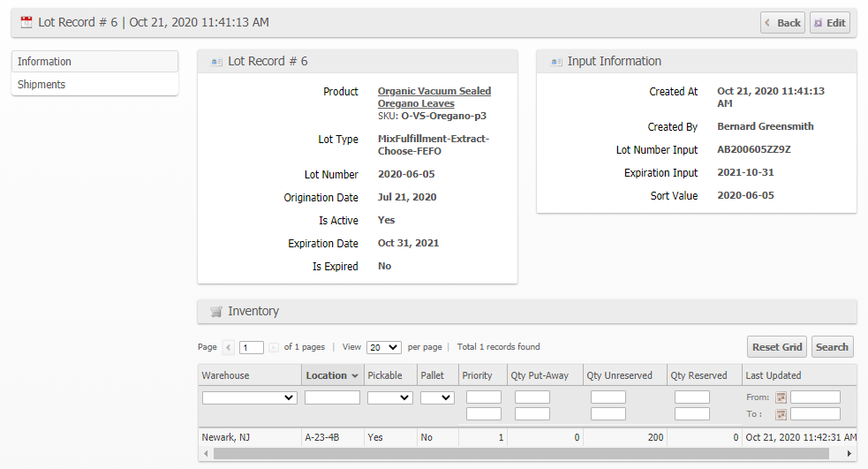Click the Reset Grid button
The width and height of the screenshot is (868, 469).
777,347
